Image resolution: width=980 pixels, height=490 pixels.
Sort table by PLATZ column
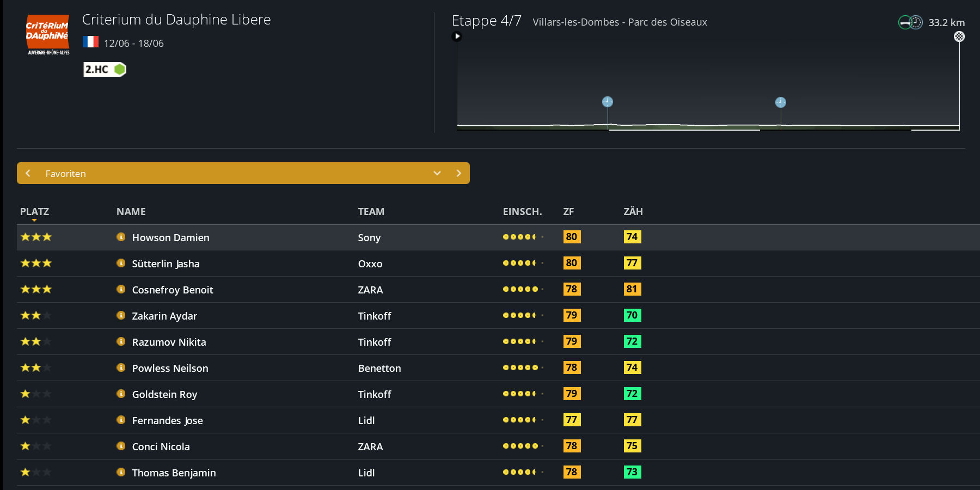click(34, 212)
